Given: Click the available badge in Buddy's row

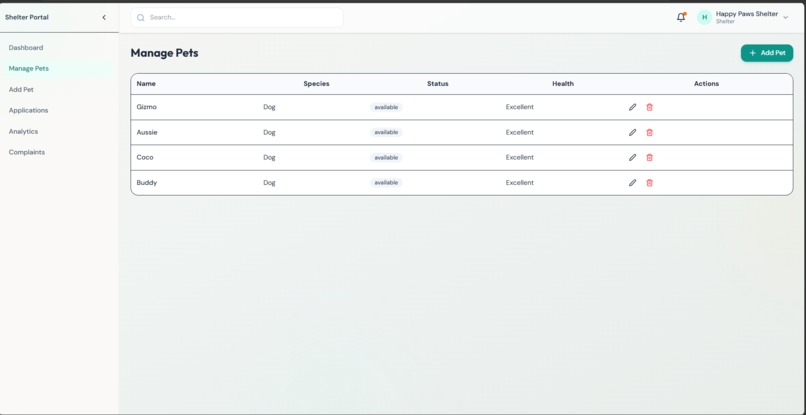Looking at the screenshot, I should coord(386,183).
